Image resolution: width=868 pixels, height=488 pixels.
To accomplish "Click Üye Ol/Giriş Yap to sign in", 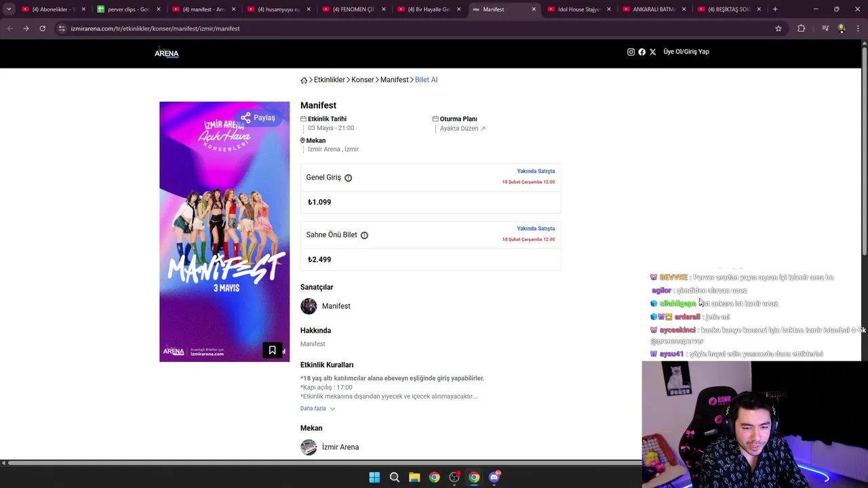I will [686, 52].
